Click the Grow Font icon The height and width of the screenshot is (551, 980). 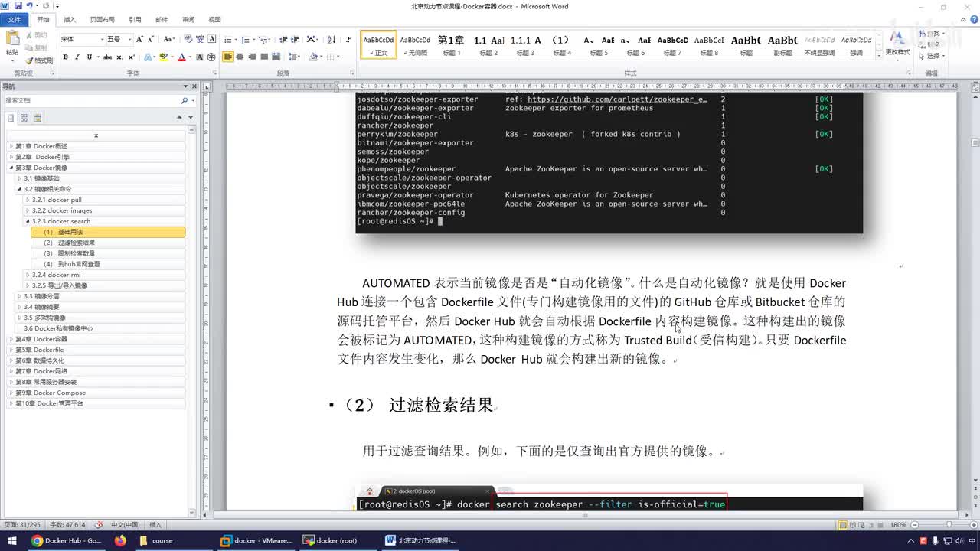(139, 39)
